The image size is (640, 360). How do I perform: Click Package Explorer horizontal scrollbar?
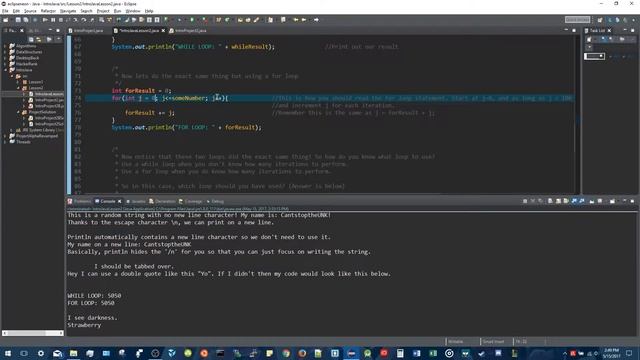pos(33,333)
